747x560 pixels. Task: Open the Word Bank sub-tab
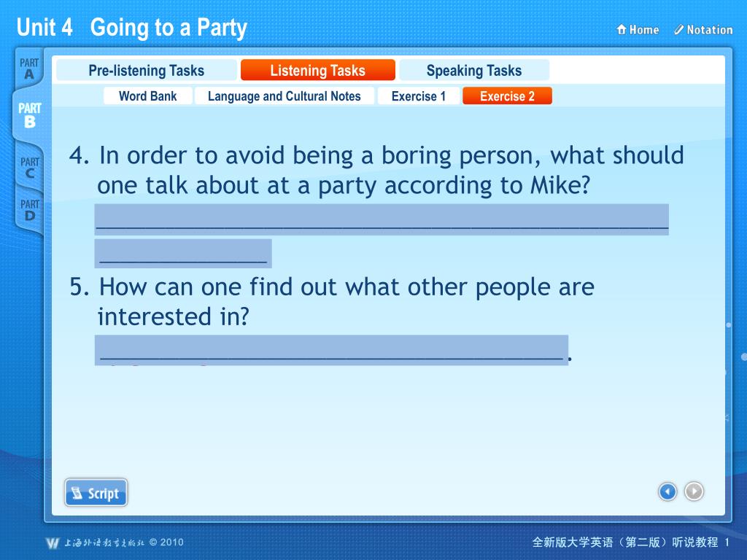pos(147,96)
